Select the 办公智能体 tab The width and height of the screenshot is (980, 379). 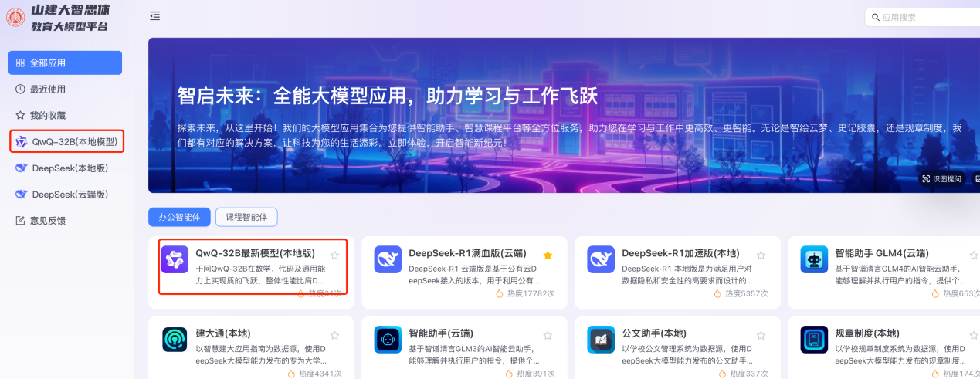click(x=179, y=217)
